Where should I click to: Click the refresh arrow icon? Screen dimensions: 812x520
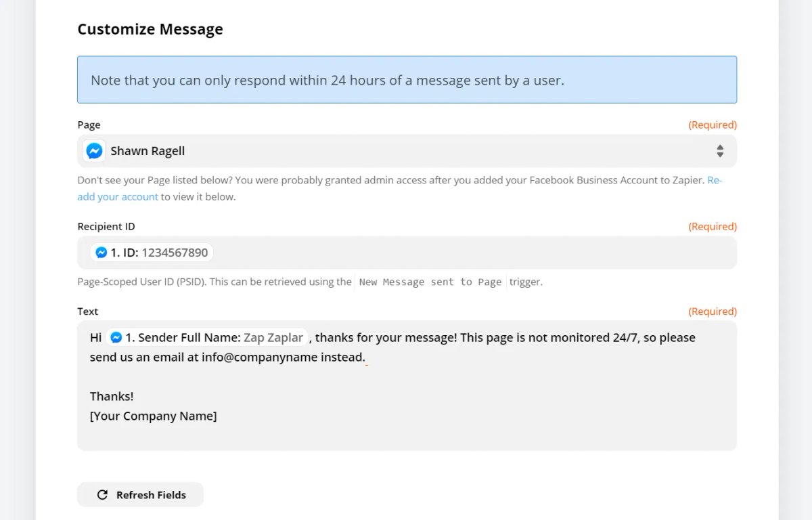coord(102,495)
